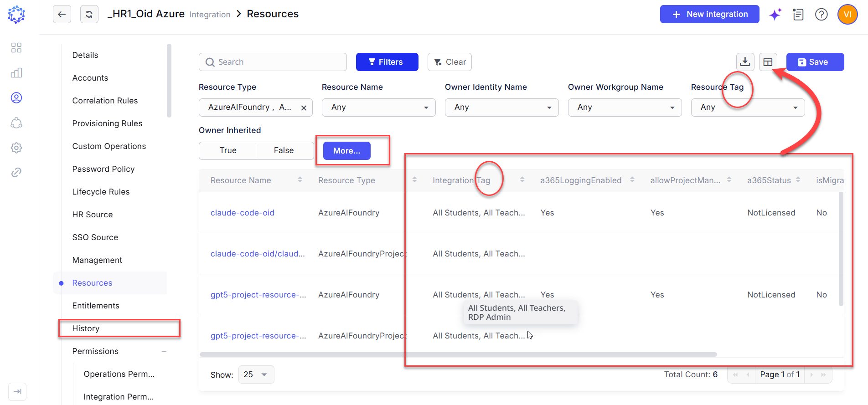Image resolution: width=868 pixels, height=405 pixels.
Task: Click the Filters button
Action: [x=387, y=62]
